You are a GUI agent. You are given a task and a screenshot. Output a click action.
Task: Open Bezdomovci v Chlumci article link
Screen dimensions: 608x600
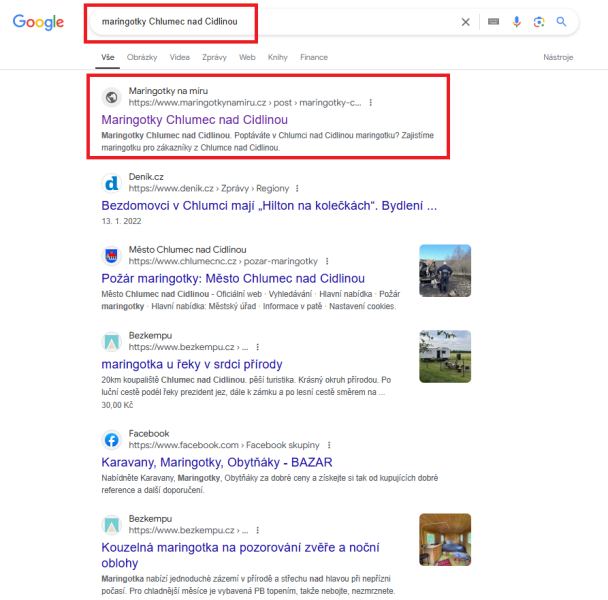[x=269, y=206]
